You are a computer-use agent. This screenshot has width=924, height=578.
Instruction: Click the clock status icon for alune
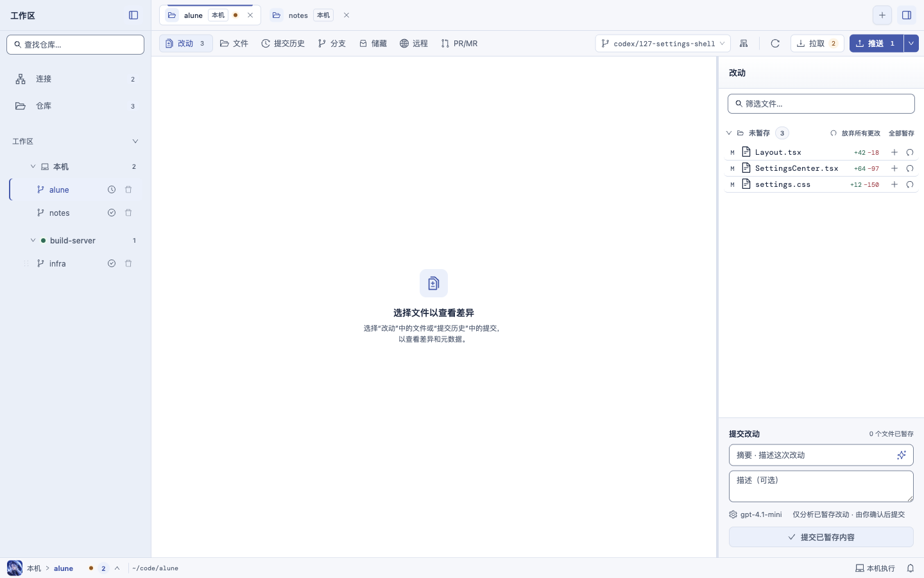tap(112, 189)
